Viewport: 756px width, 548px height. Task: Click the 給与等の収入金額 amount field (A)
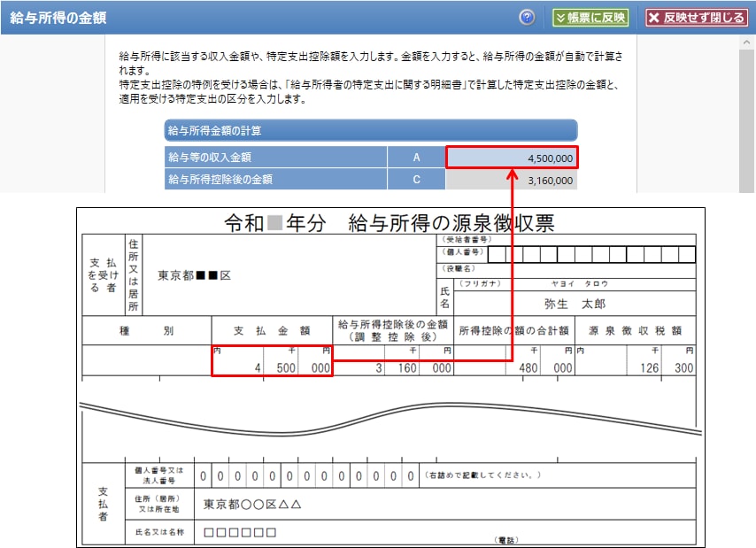512,158
